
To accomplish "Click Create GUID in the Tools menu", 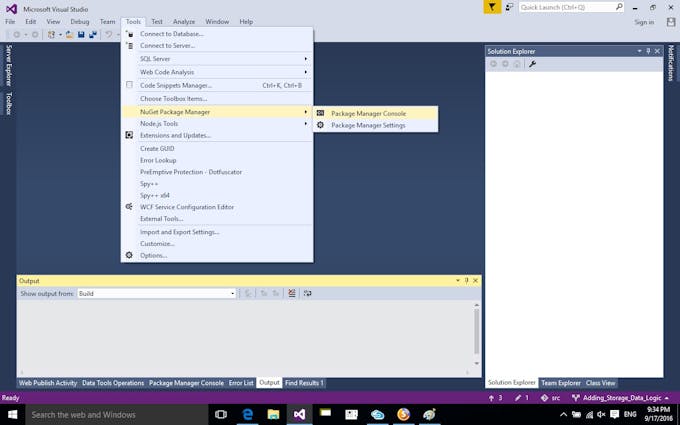I will point(217,148).
